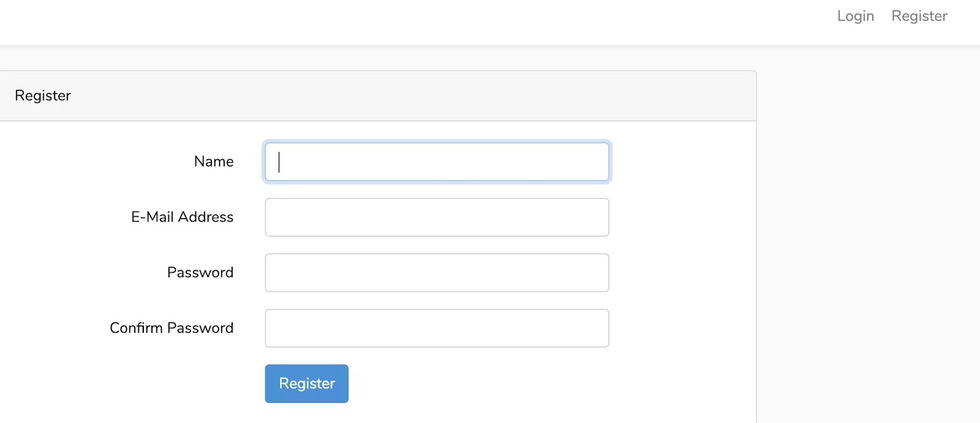
Task: Follow the Register link in top navbar
Action: click(919, 16)
